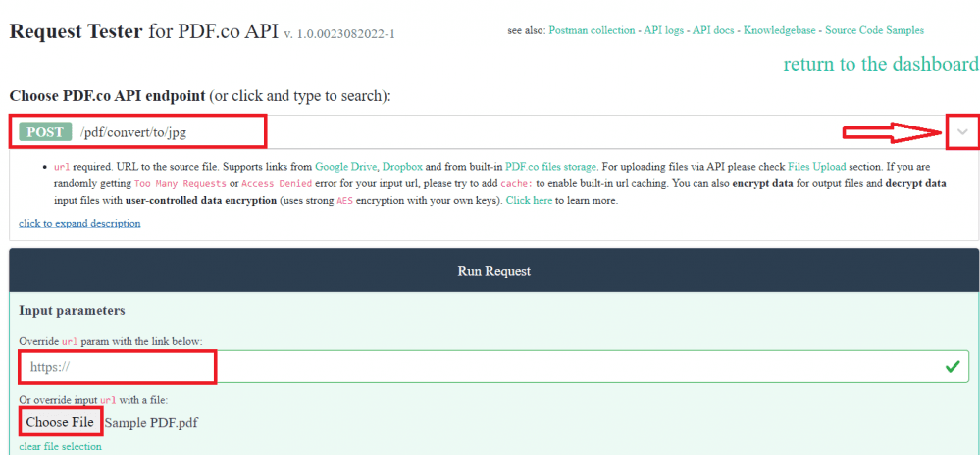The image size is (980, 455).
Task: Open the Files Upload section link
Action: (x=816, y=167)
